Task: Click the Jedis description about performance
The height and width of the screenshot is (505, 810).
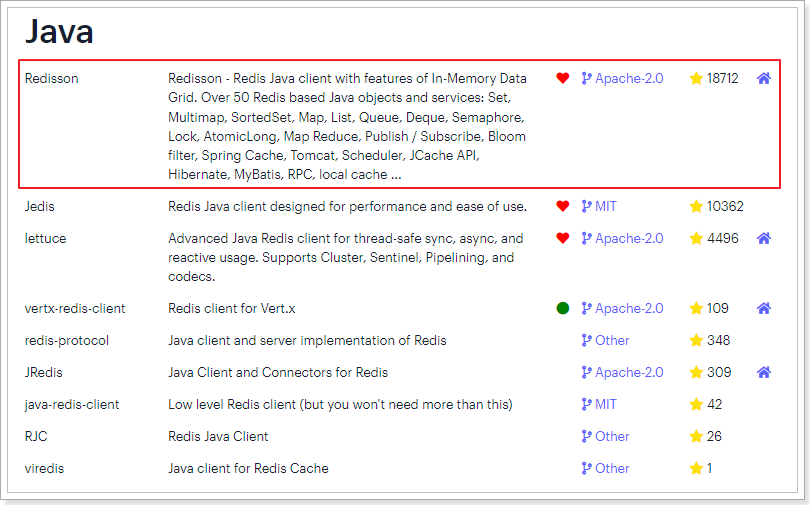Action: click(x=348, y=207)
